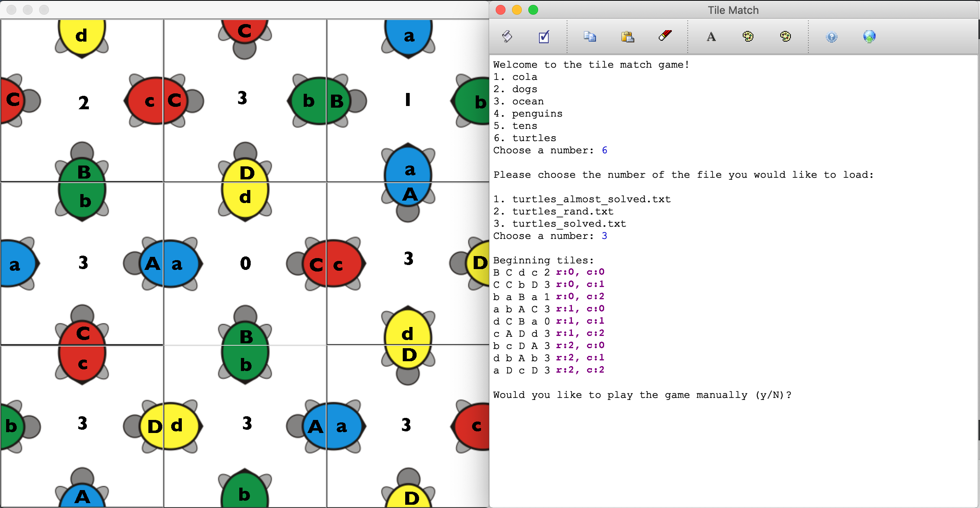Click the tile labeled 1 at top-right
The image size is (980, 508).
(x=408, y=100)
